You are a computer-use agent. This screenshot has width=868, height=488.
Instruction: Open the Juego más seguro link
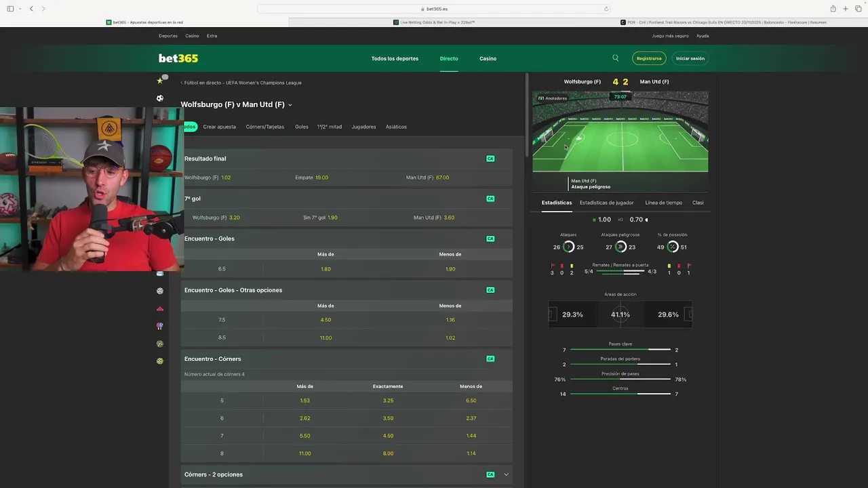[x=670, y=36]
